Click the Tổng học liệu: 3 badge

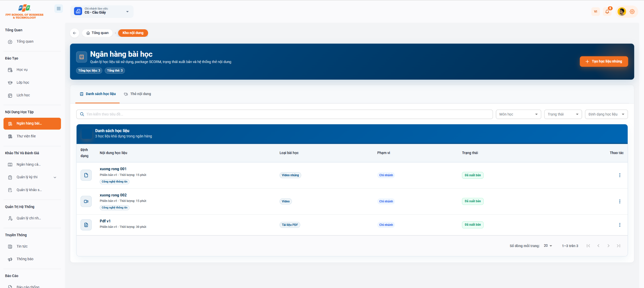pos(89,71)
